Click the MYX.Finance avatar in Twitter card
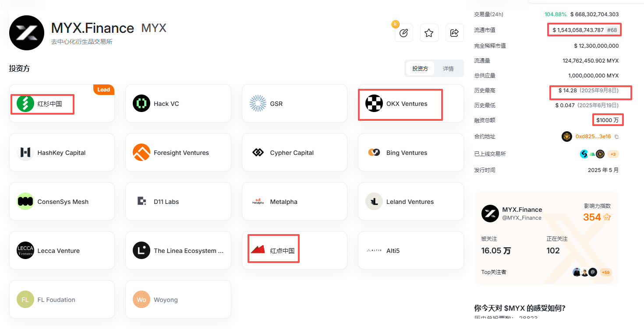This screenshot has height=333, width=644. 490,214
